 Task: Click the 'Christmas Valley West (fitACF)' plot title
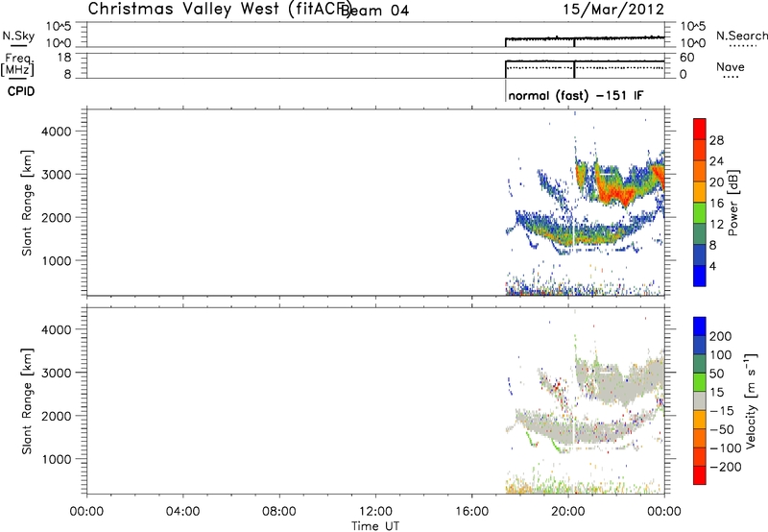[x=219, y=9]
